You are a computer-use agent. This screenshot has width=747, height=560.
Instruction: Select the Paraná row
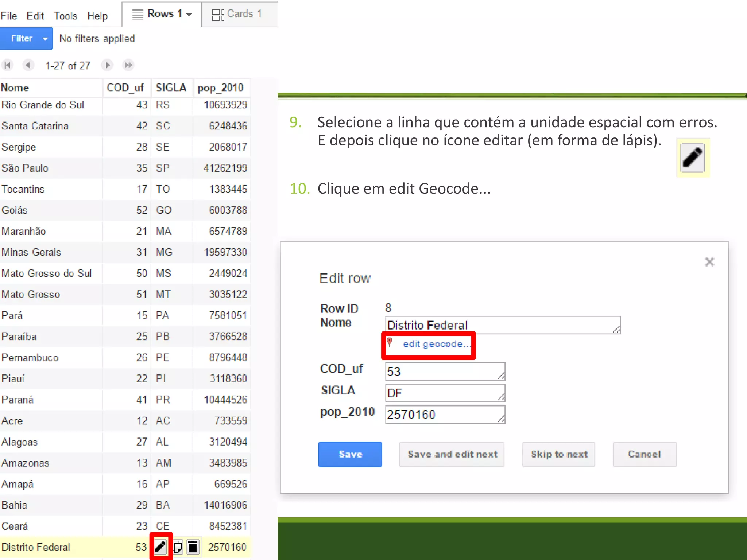(x=125, y=400)
